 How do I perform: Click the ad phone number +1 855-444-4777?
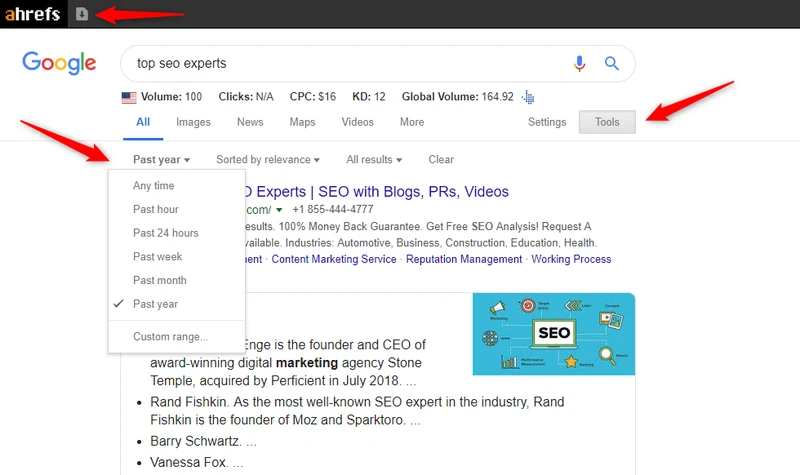coord(333,210)
